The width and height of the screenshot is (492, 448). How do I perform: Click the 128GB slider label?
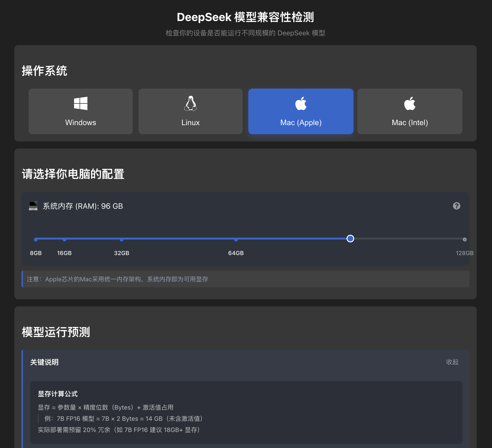[x=465, y=253]
